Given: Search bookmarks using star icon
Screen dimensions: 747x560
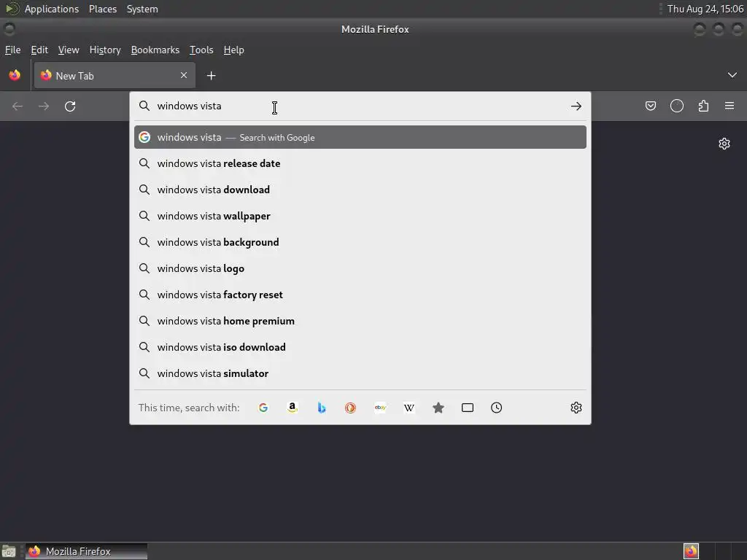Looking at the screenshot, I should [438, 408].
